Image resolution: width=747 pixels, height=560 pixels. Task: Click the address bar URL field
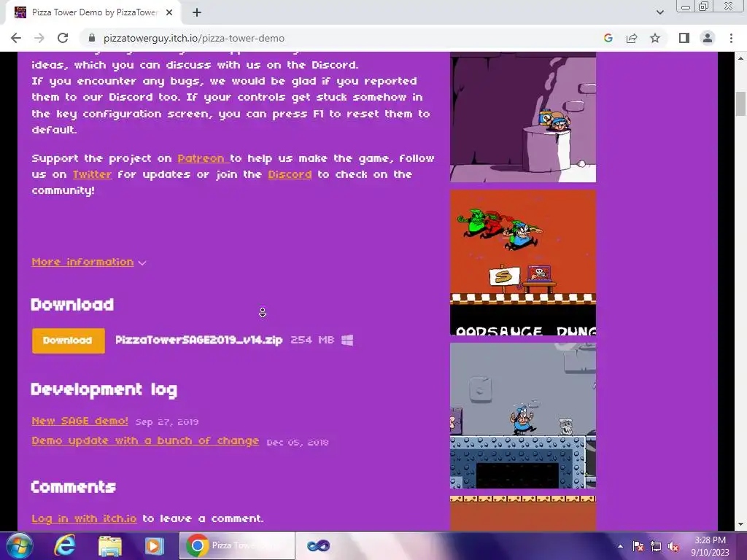coord(343,38)
